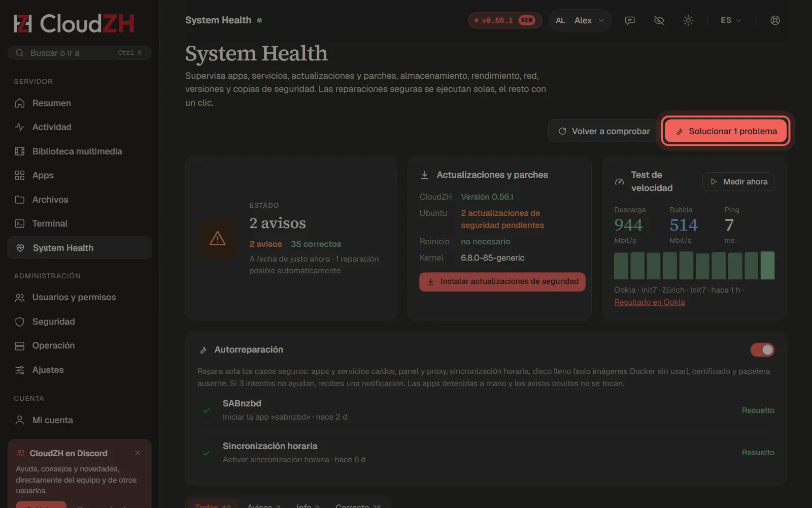Open Ajustes in the sidebar
The height and width of the screenshot is (508, 812).
(79, 370)
